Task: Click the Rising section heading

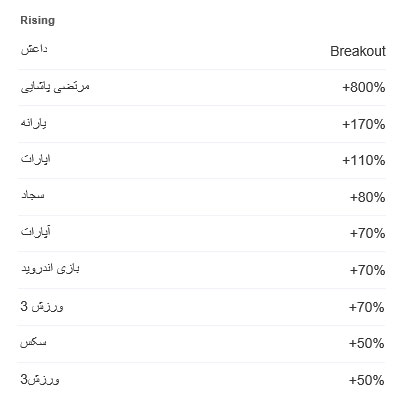Action: pos(38,20)
